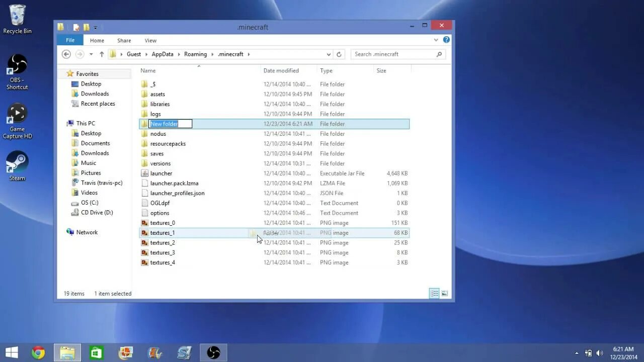Viewport: 644px width, 362px height.
Task: Launch Google Chrome from the taskbar
Action: 38,352
